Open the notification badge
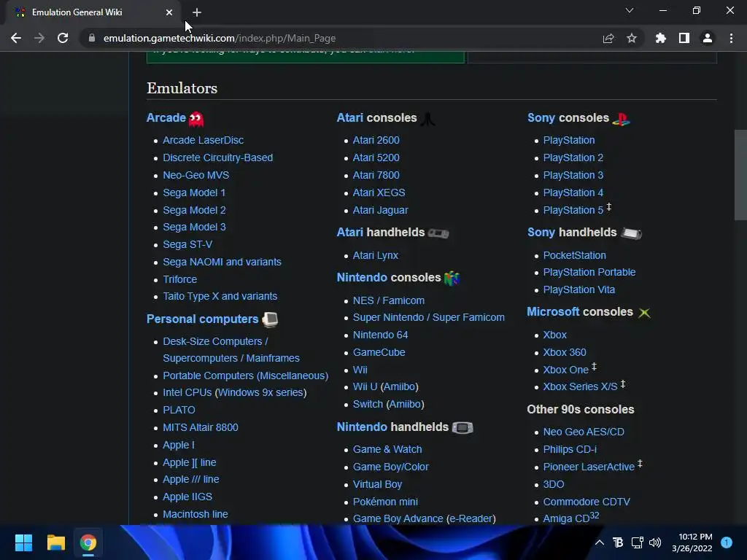Screen dimensions: 747x560 [727, 542]
